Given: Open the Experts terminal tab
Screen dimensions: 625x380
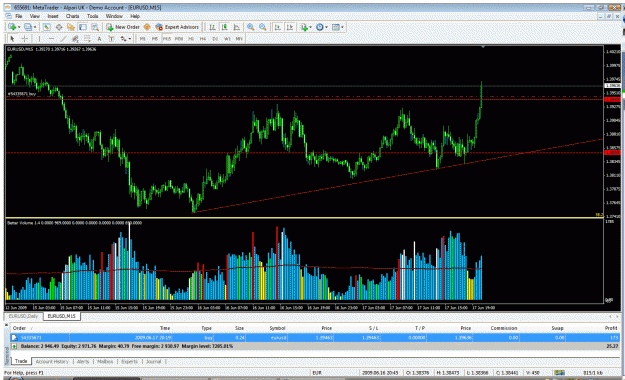Looking at the screenshot, I should tap(130, 362).
